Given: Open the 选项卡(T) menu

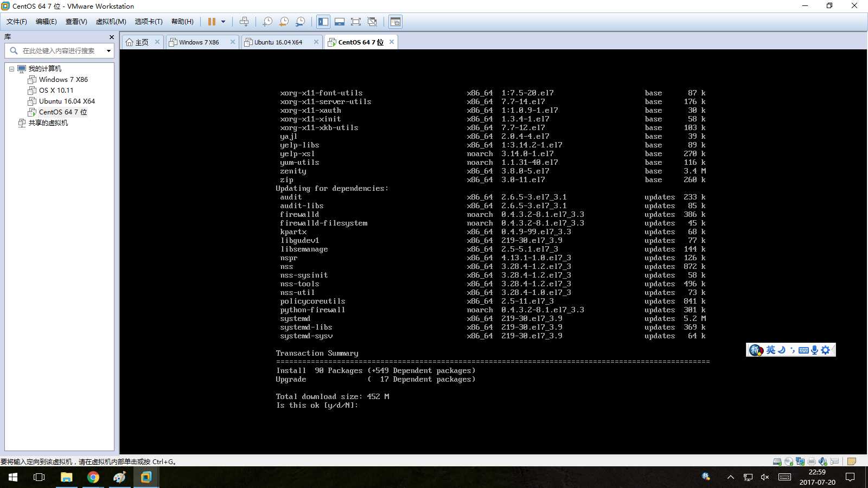Looking at the screenshot, I should click(149, 22).
